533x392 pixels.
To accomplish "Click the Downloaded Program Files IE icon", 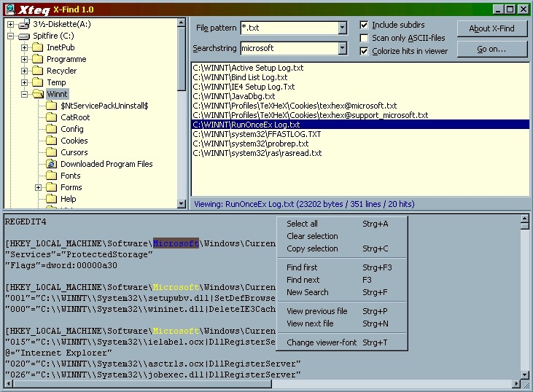I will point(51,164).
